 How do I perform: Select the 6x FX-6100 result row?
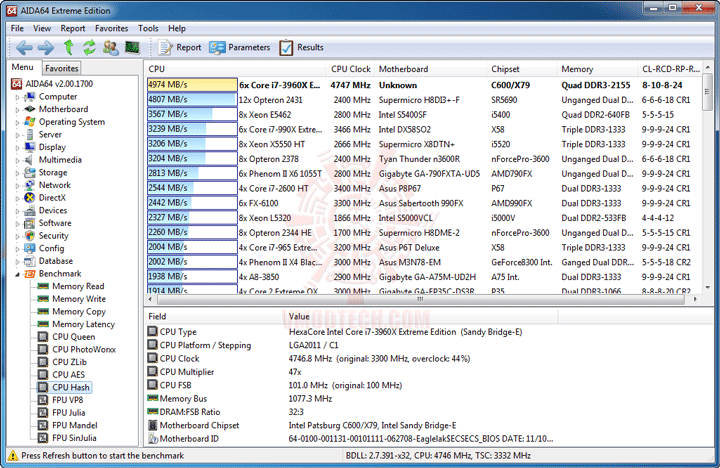pos(424,203)
